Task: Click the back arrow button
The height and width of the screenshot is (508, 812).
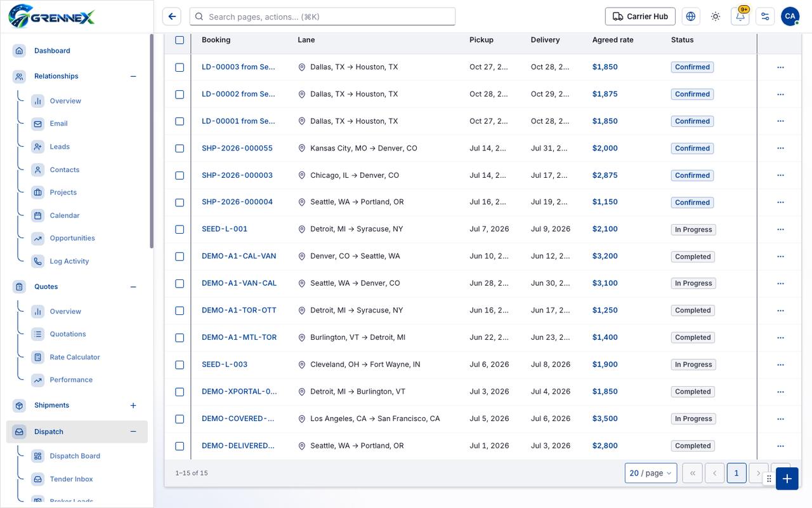Action: (172, 17)
